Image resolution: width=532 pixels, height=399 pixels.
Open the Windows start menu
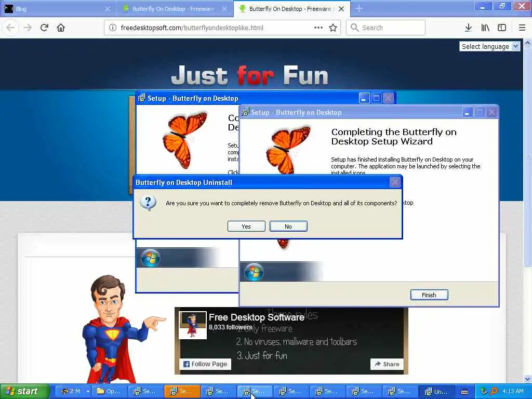click(24, 392)
